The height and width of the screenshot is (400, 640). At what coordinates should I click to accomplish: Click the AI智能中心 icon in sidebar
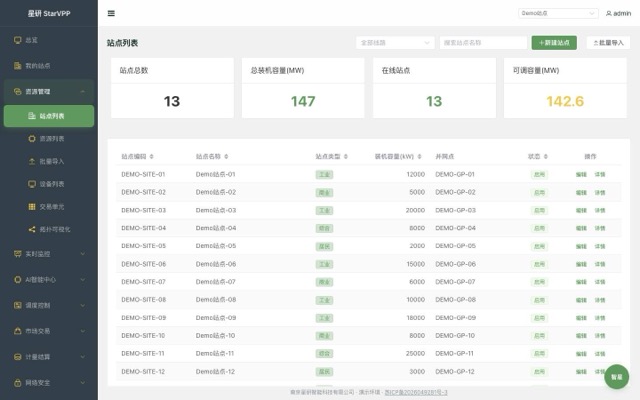click(x=18, y=280)
